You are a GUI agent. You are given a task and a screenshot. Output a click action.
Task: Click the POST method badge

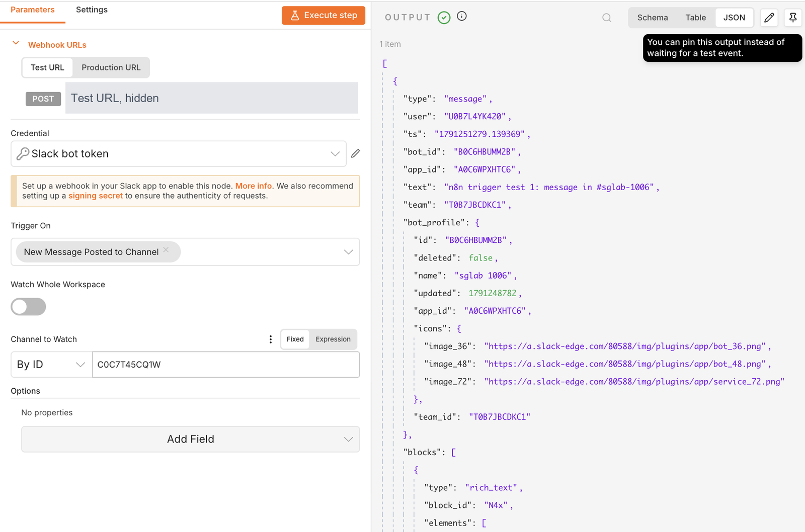point(43,99)
